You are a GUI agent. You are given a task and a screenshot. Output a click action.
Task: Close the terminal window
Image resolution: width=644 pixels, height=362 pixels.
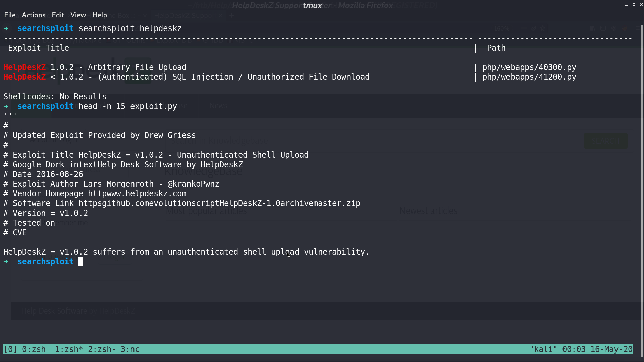coord(641,5)
